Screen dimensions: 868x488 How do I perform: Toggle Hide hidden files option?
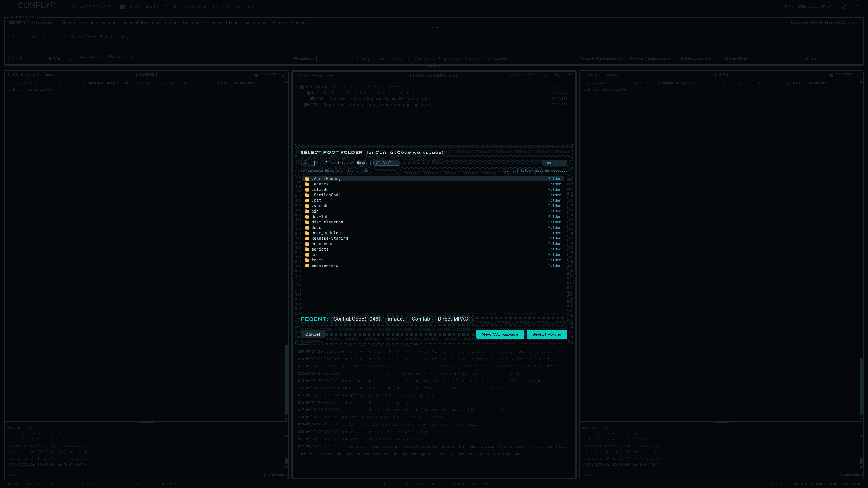coord(554,163)
